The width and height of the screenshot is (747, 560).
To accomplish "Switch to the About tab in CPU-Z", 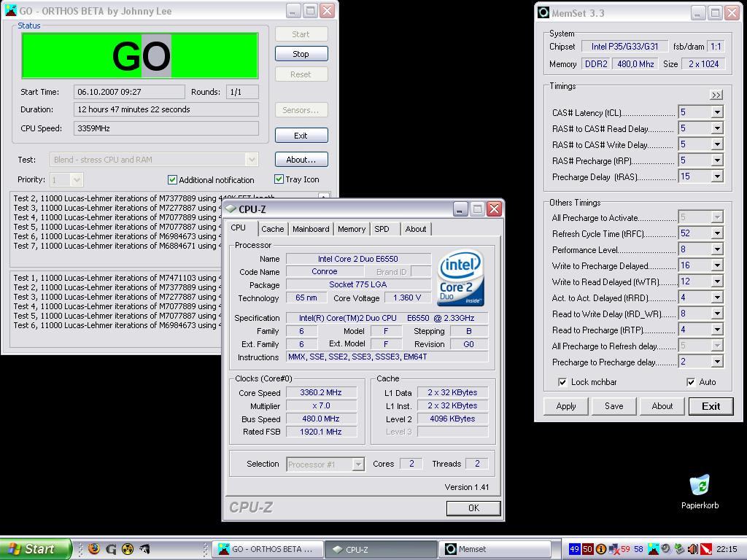I will [x=416, y=229].
